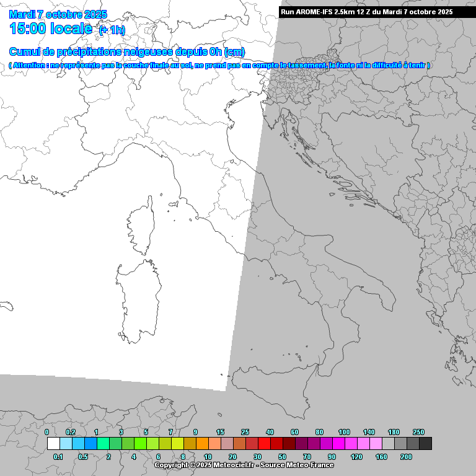
Task: Click the "15:00 locale" time label
Action: pyautogui.click(x=51, y=29)
